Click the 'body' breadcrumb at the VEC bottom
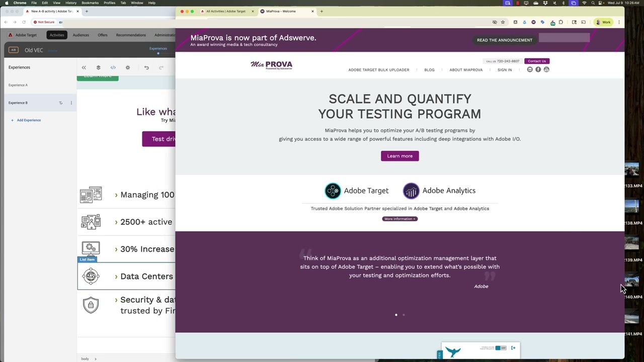 coord(85,359)
